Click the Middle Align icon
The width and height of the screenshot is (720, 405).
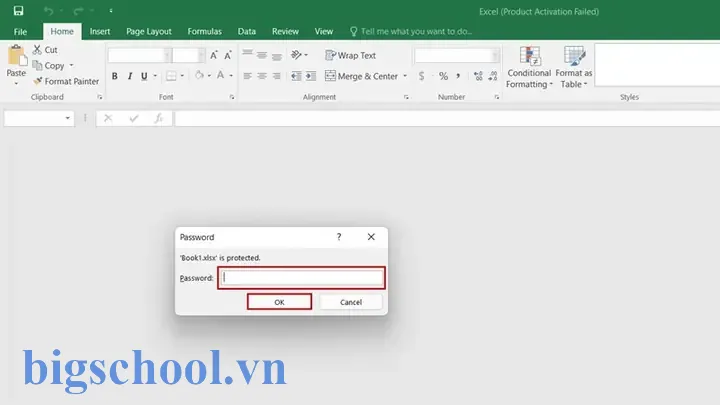point(262,55)
